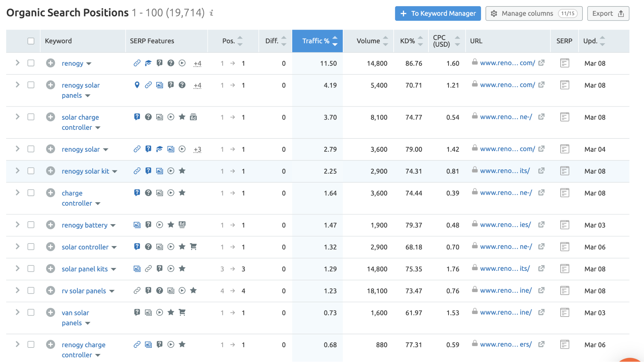
Task: Open the SERP snapshot icon for "renogy"
Action: click(564, 63)
